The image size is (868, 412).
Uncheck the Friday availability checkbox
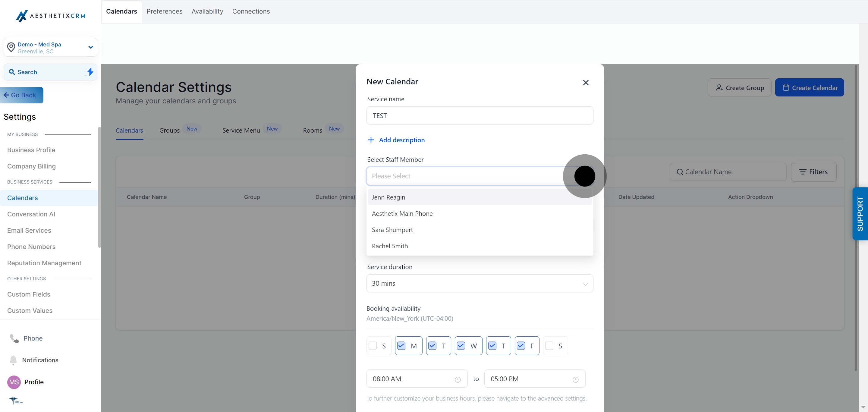[x=520, y=346]
